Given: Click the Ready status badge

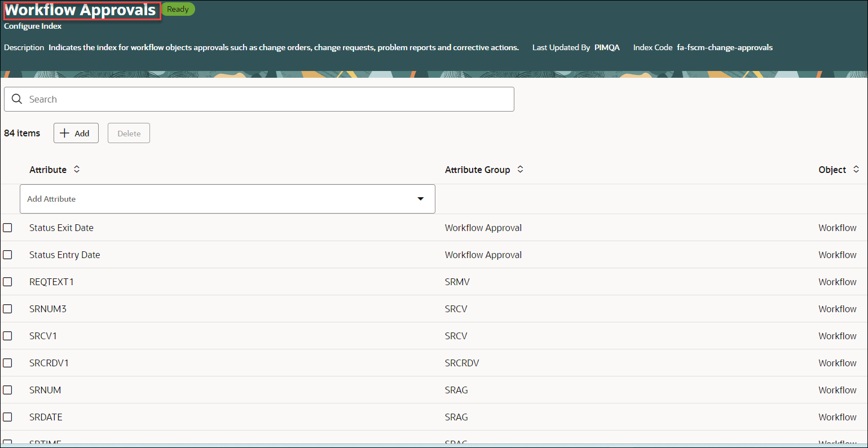Looking at the screenshot, I should 178,9.
